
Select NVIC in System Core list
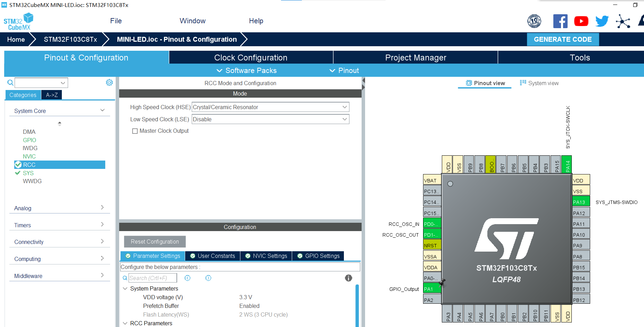point(29,156)
